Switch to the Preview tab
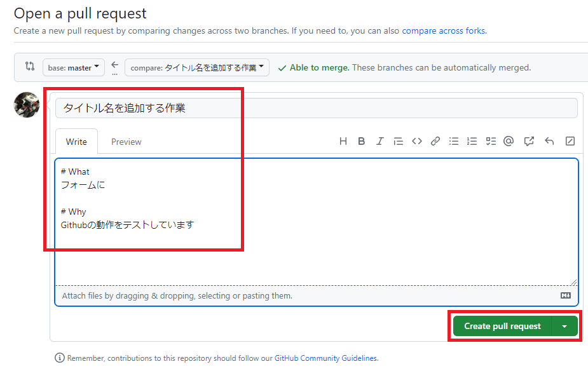 point(126,141)
